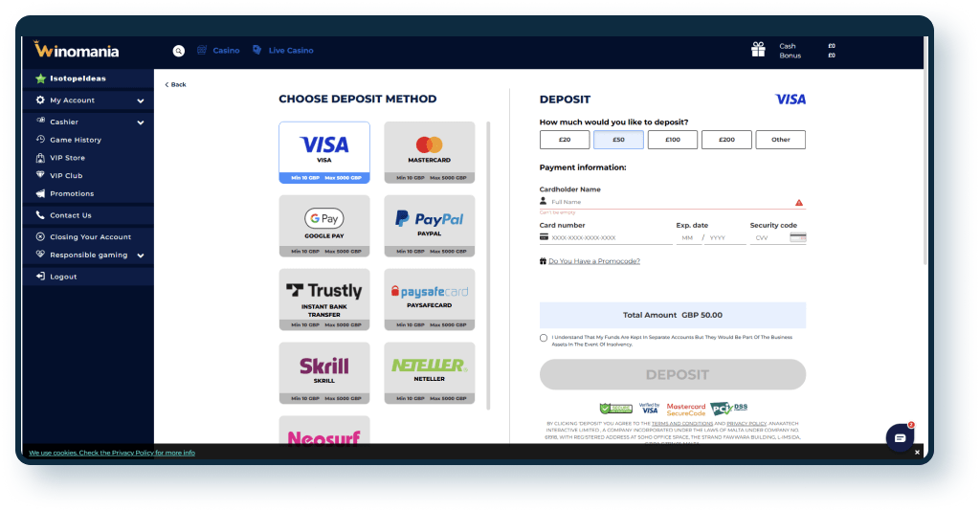Open the live chat bubble icon
The width and height of the screenshot is (980, 511).
coord(900,438)
